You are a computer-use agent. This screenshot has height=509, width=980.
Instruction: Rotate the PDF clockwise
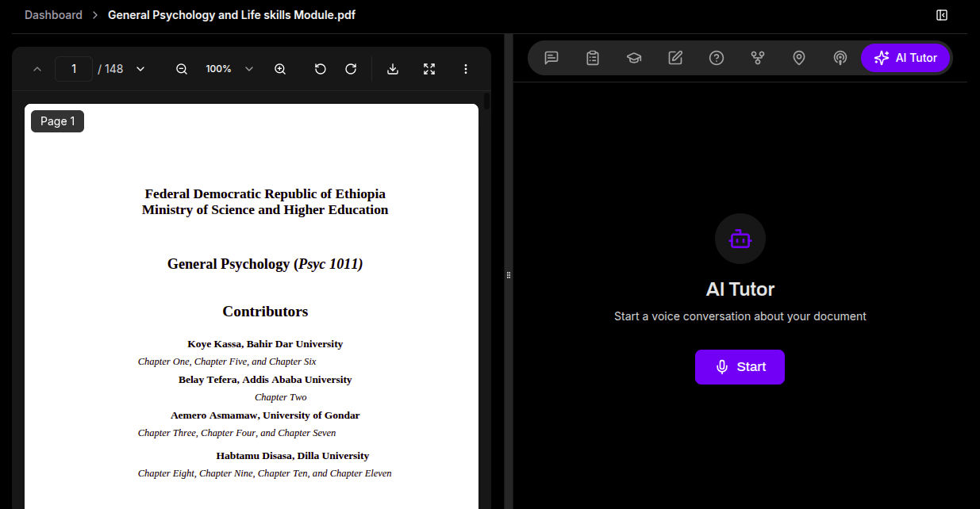351,69
